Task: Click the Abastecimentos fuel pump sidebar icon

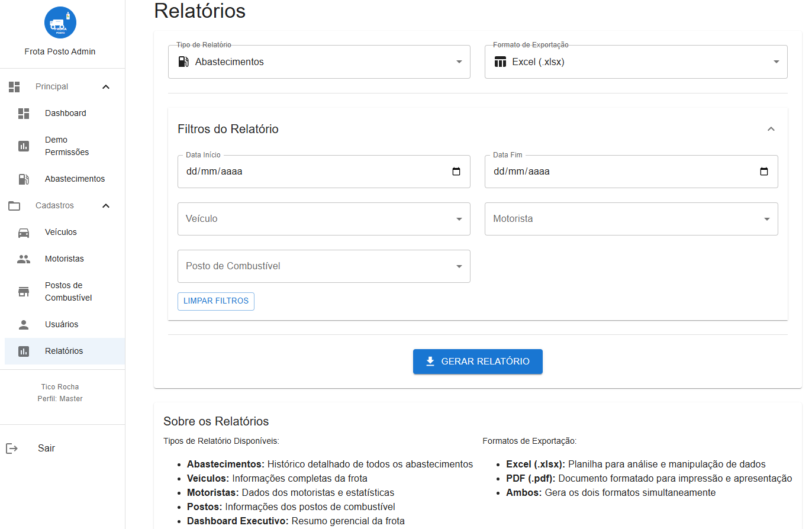Action: [x=24, y=179]
